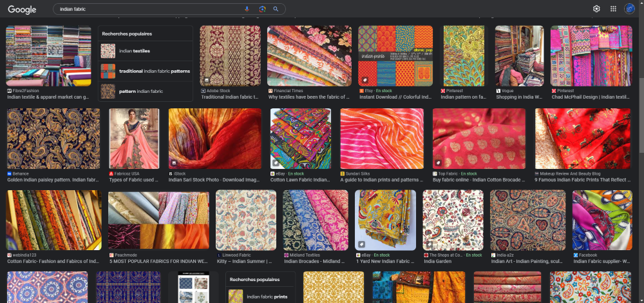Click the India-a2z favicon

pos(493,255)
